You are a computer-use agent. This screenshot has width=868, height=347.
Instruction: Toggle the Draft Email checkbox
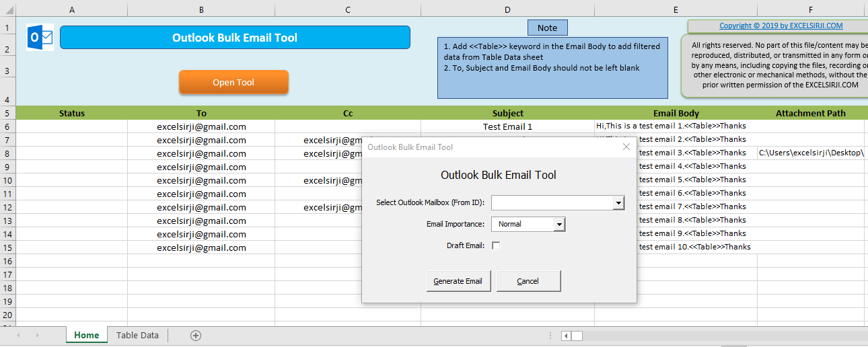(496, 245)
